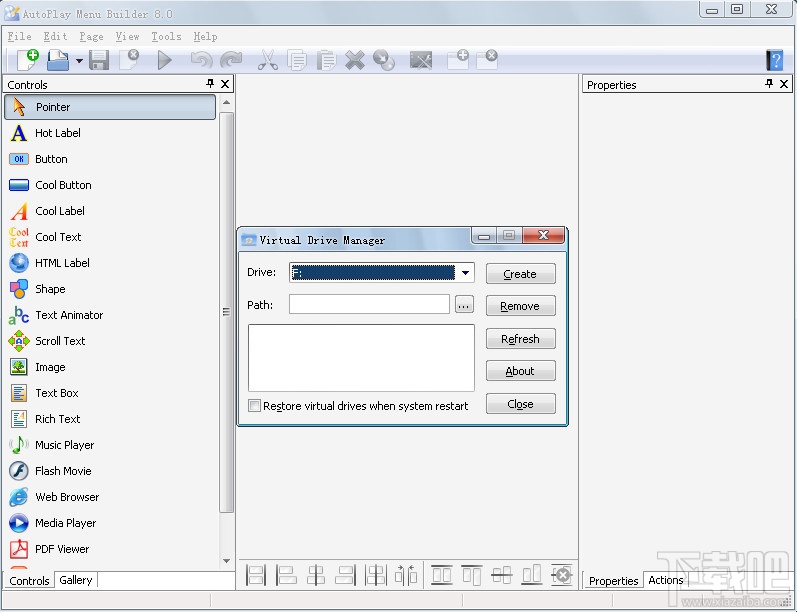Select the HTML Label control
Image resolution: width=797 pixels, height=612 pixels.
click(x=110, y=263)
